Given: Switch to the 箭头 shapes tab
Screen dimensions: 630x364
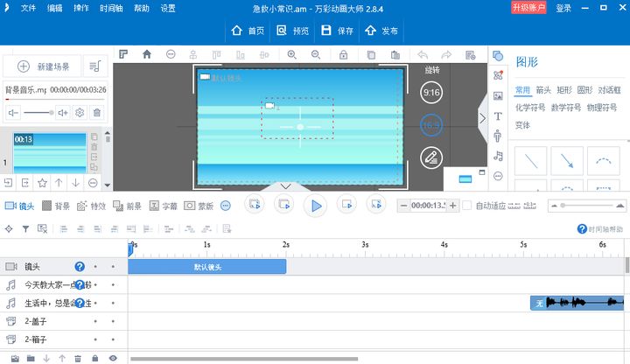Looking at the screenshot, I should [543, 90].
